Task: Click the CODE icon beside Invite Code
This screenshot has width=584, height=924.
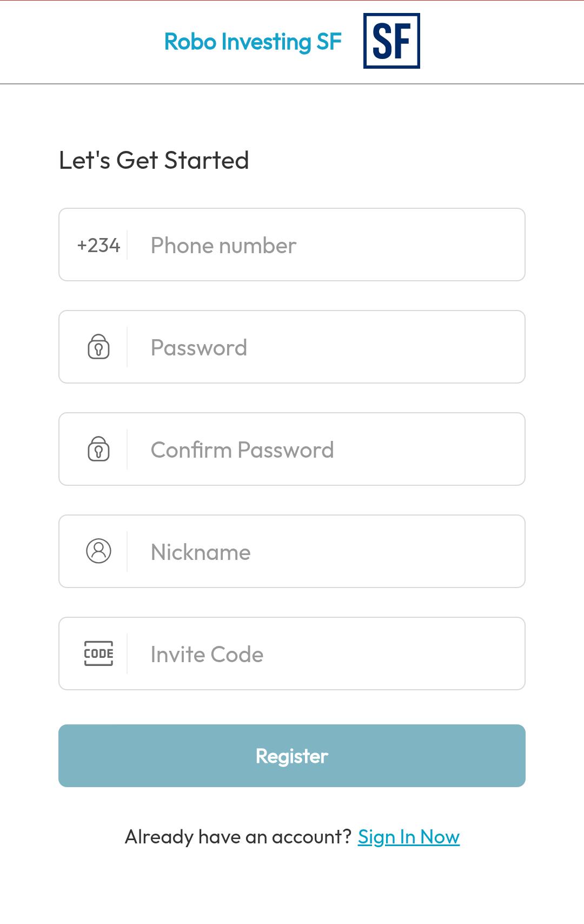Action: coord(98,654)
